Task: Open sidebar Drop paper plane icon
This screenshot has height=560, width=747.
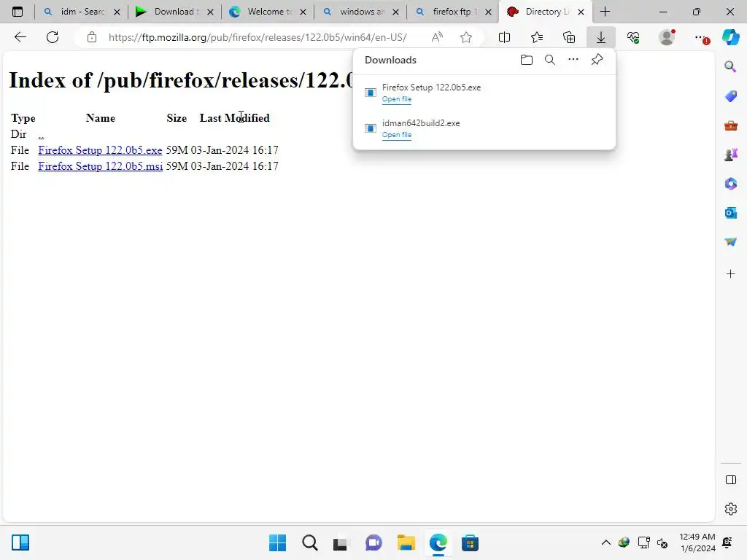Action: (x=730, y=242)
